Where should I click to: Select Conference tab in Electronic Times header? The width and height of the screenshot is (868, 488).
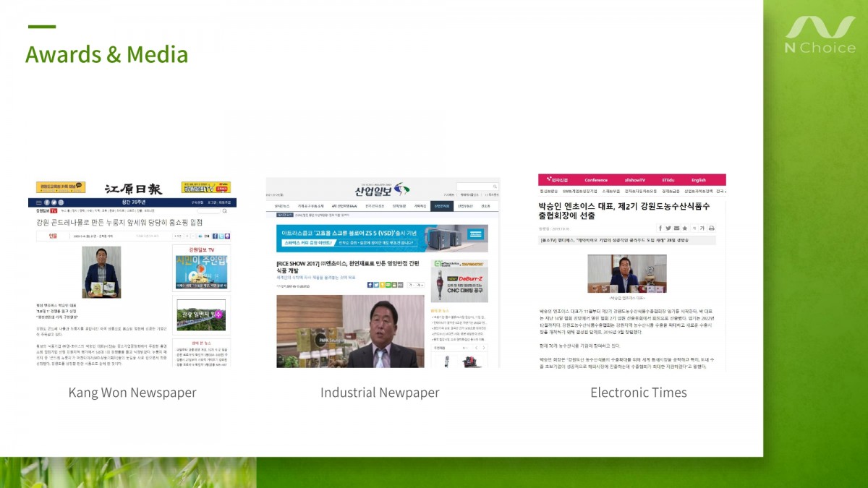pyautogui.click(x=596, y=180)
